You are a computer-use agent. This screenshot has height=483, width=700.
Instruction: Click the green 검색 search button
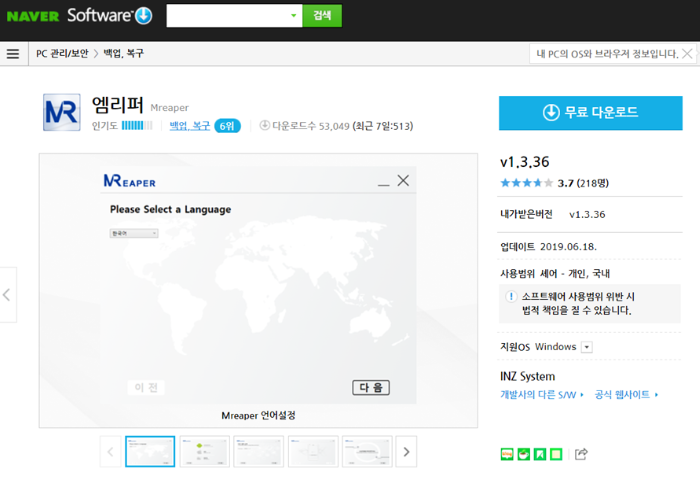322,16
